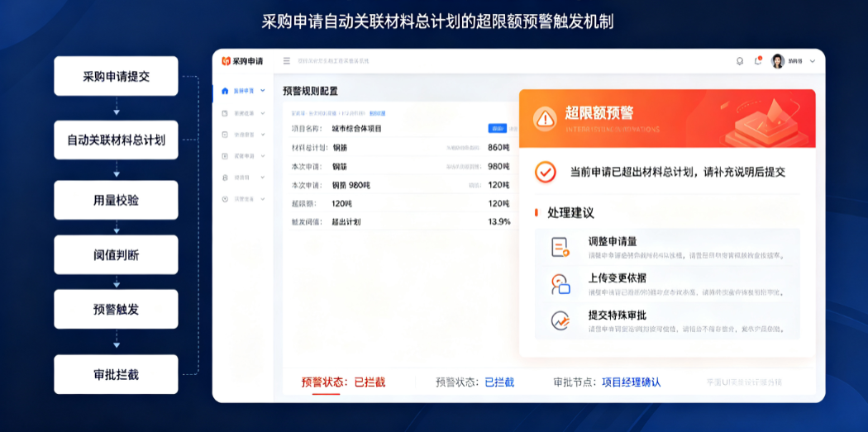Screen dimensions: 868x432
Task: Select the red underlined 预警状态：已拦截 tab
Action: [x=343, y=382]
